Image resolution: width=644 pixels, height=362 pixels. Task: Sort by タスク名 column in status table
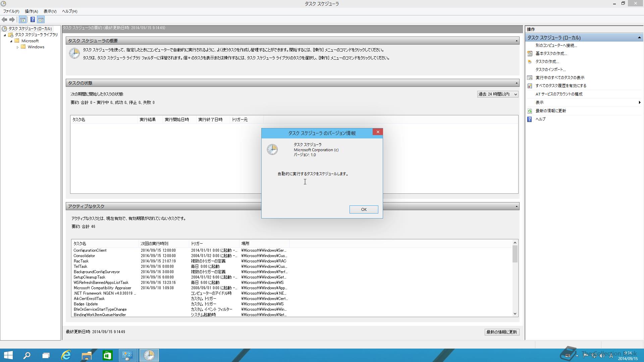click(104, 120)
